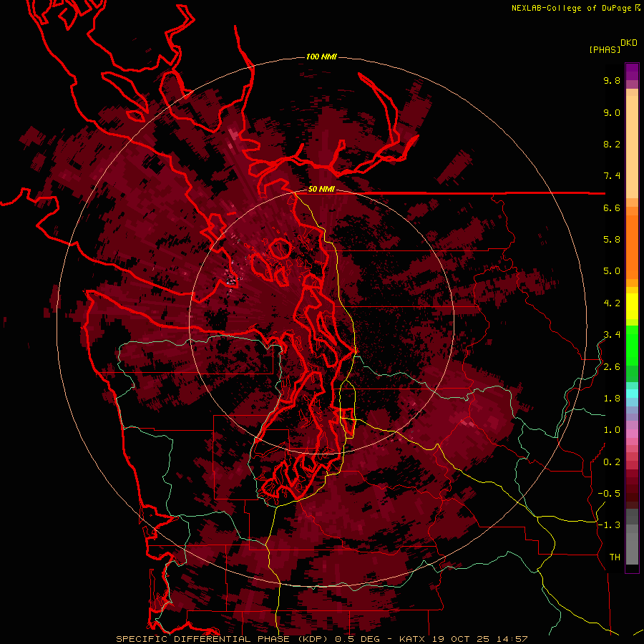Click the 1.0 legend value

[x=612, y=430]
